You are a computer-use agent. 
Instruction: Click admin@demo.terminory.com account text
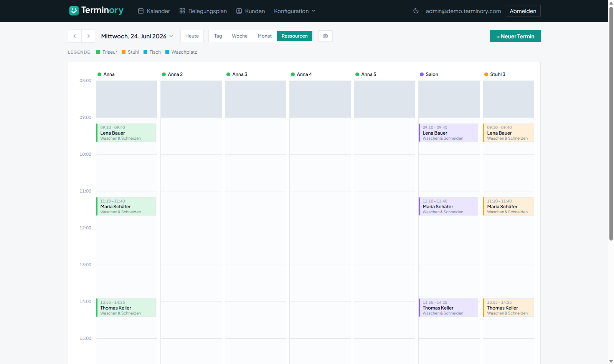(463, 11)
